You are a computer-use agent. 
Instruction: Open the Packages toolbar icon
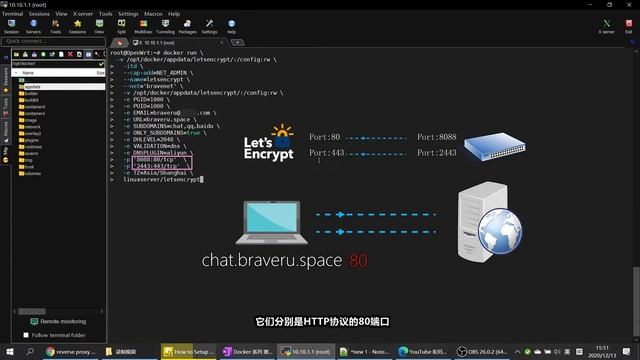(x=187, y=27)
